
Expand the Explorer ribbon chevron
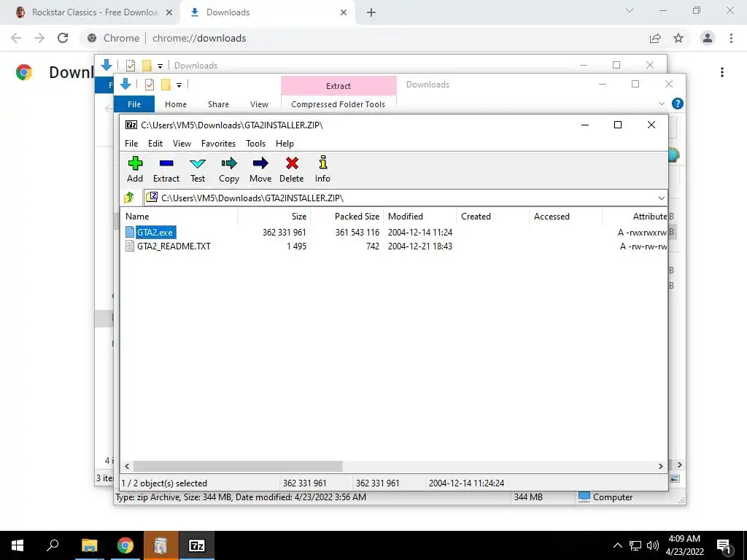(661, 104)
